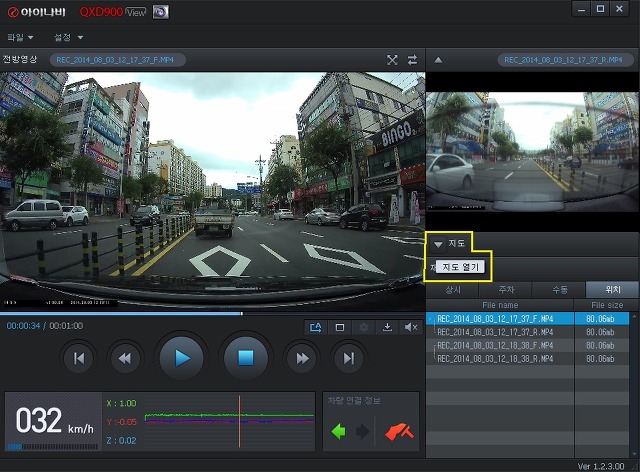This screenshot has height=472, width=640.
Task: Skip to next file
Action: tap(349, 358)
